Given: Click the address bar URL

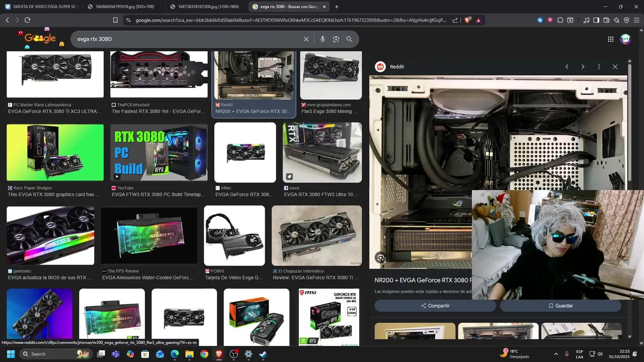Looking at the screenshot, I should tap(290, 20).
